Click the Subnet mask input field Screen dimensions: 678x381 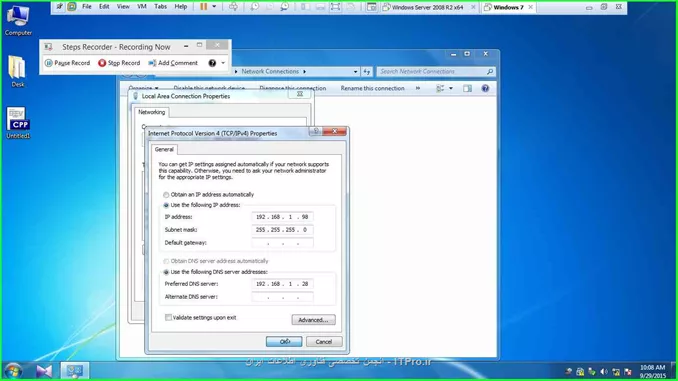[x=282, y=230]
